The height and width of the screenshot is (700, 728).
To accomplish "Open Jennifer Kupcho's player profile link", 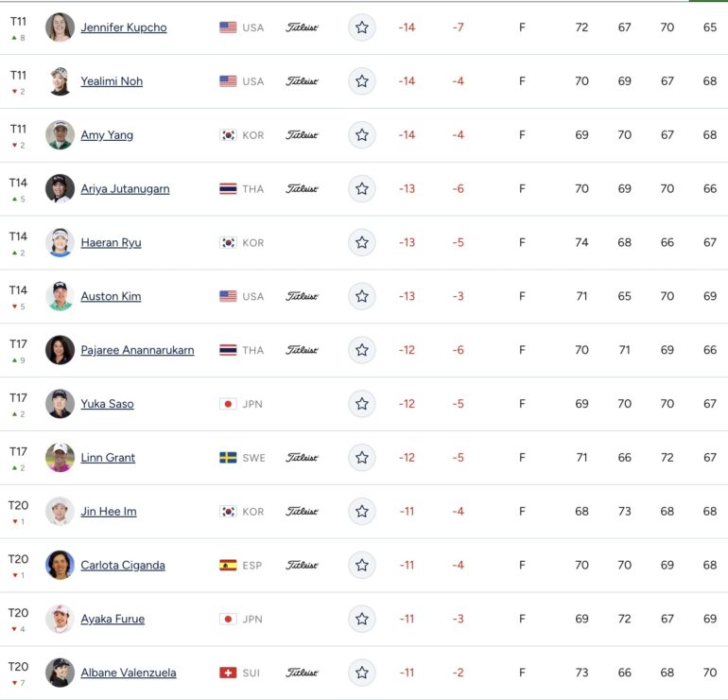I will 124,27.
